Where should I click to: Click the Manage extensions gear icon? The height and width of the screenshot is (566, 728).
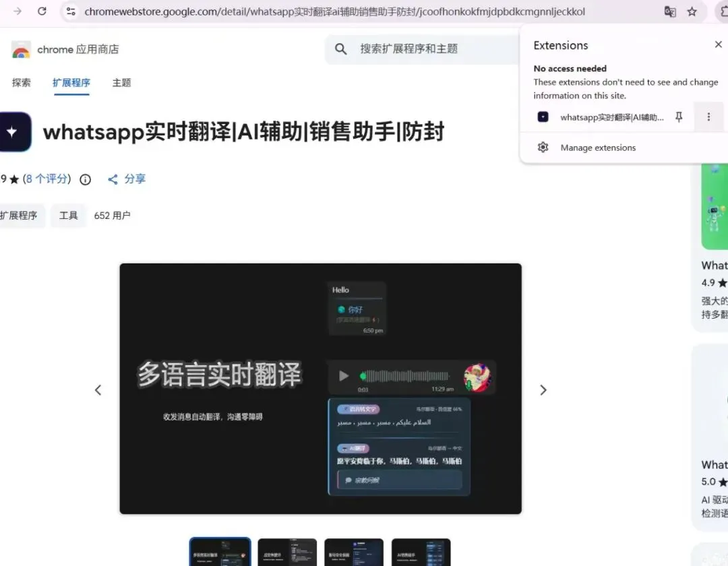[543, 148]
